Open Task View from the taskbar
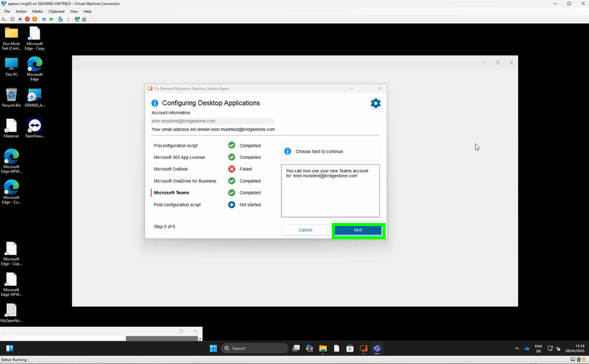The height and width of the screenshot is (364, 589). pos(296,348)
